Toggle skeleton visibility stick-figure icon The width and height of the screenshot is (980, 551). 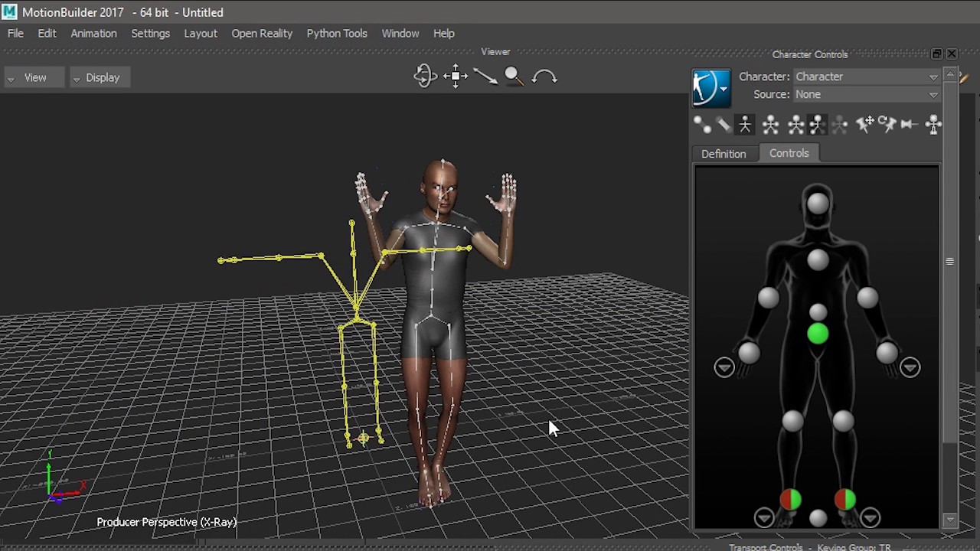pyautogui.click(x=744, y=125)
